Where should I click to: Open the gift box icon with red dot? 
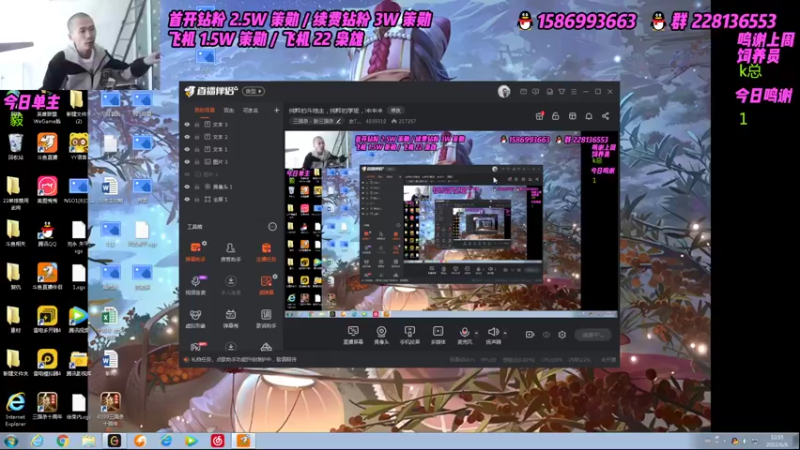tap(539, 116)
